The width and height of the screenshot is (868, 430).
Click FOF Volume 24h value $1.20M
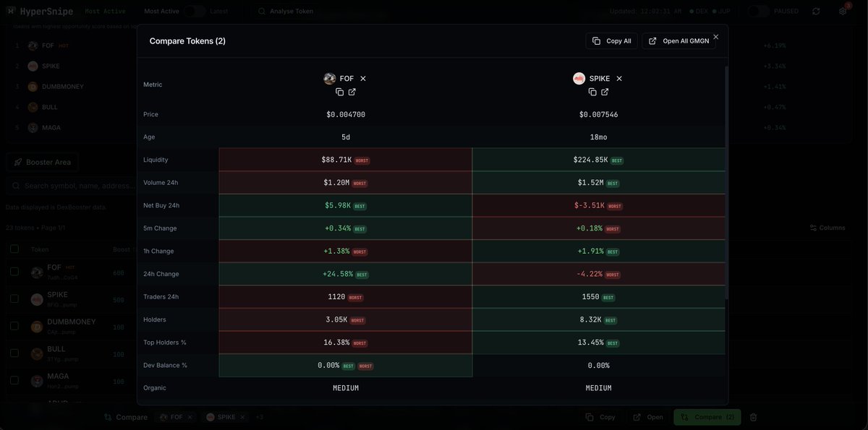(x=336, y=183)
